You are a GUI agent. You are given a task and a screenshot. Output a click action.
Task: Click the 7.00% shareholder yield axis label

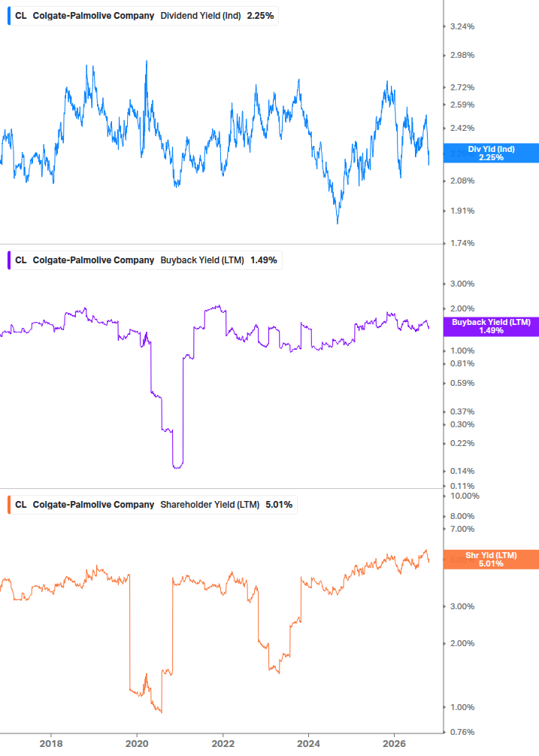[x=462, y=529]
